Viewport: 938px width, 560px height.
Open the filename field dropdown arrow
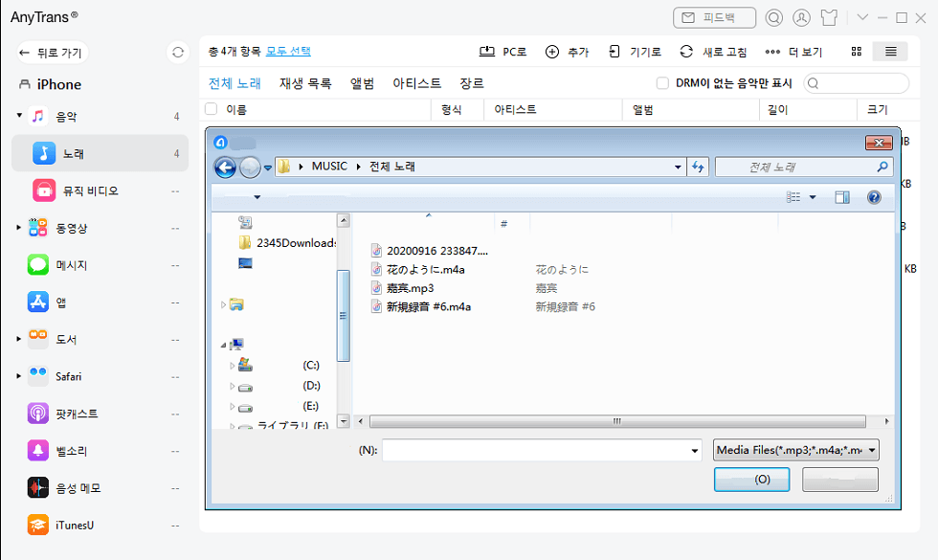(695, 451)
